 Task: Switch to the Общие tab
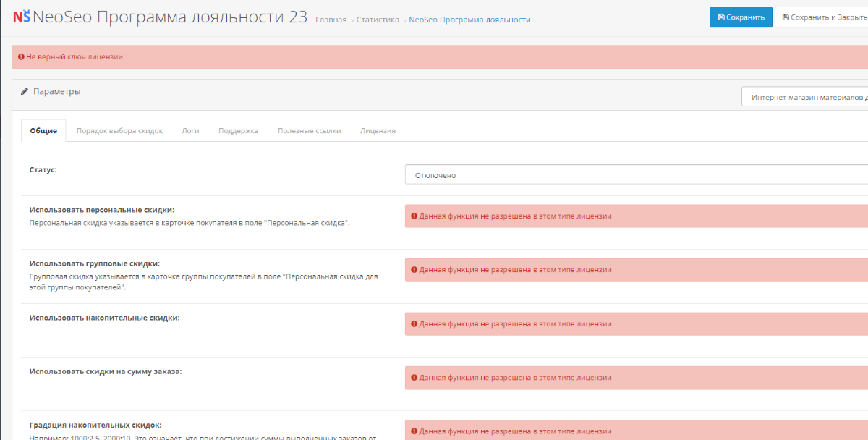(43, 131)
